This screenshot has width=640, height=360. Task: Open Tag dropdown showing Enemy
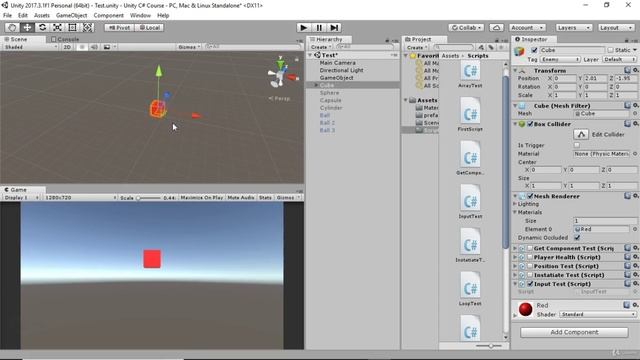tap(560, 60)
